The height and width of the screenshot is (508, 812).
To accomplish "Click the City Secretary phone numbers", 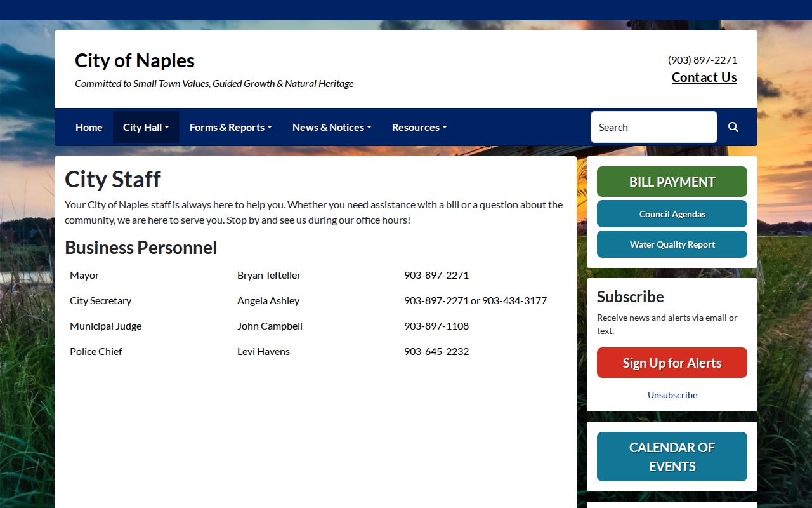I will (475, 300).
